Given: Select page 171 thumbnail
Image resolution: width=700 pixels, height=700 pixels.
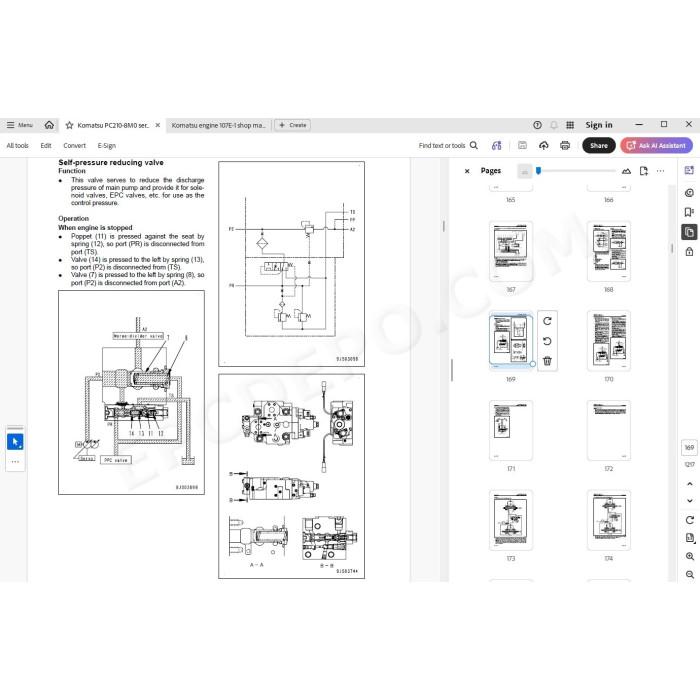Looking at the screenshot, I should (511, 430).
